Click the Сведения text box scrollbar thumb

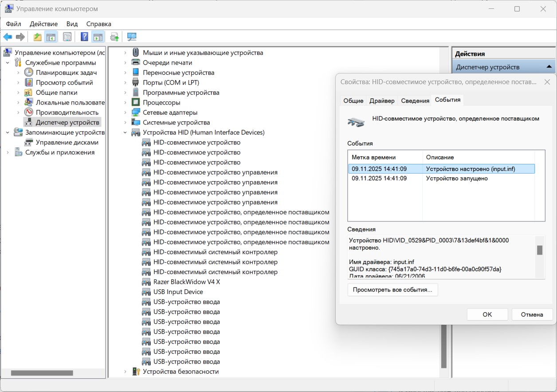click(540, 250)
